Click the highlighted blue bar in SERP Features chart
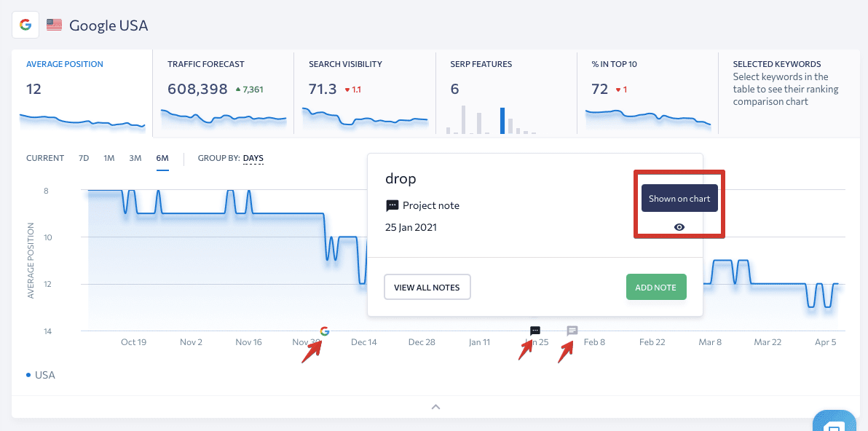 502,121
